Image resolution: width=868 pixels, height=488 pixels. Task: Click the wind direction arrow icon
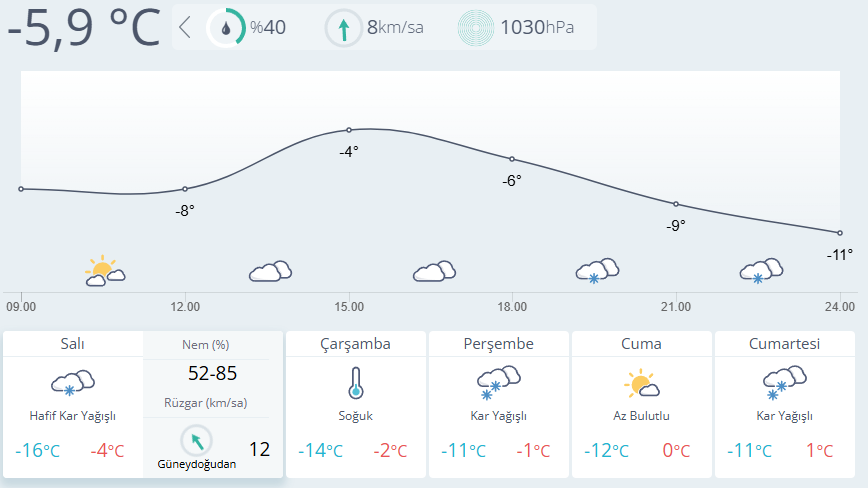point(344,28)
